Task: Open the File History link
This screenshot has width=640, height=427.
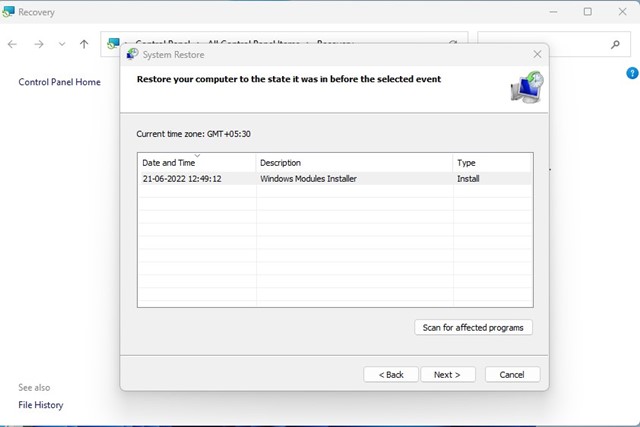Action: [40, 405]
